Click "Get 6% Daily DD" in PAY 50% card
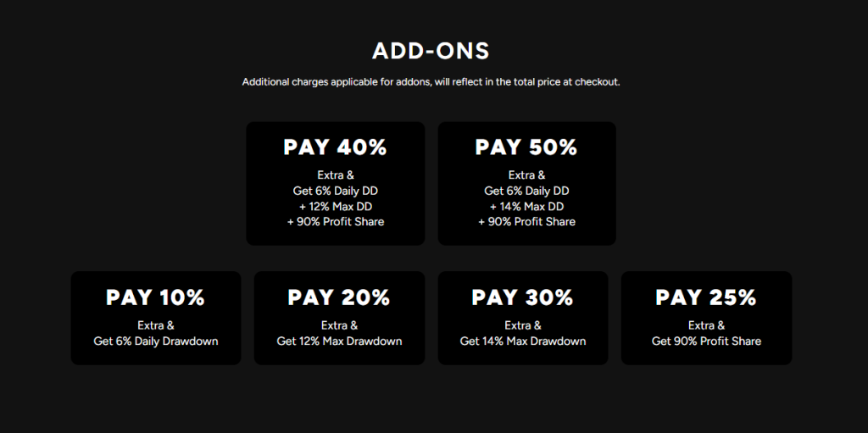Screen dimensions: 868x433 [x=526, y=192]
